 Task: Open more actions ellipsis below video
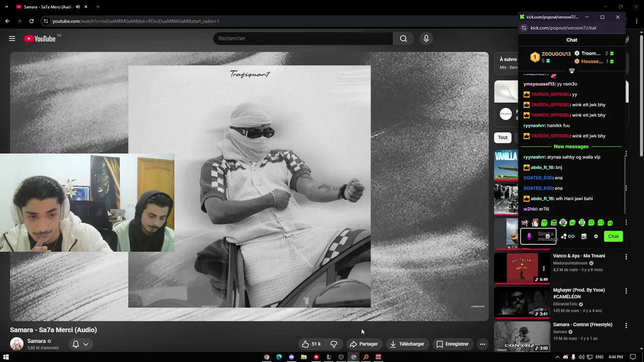tap(482, 344)
